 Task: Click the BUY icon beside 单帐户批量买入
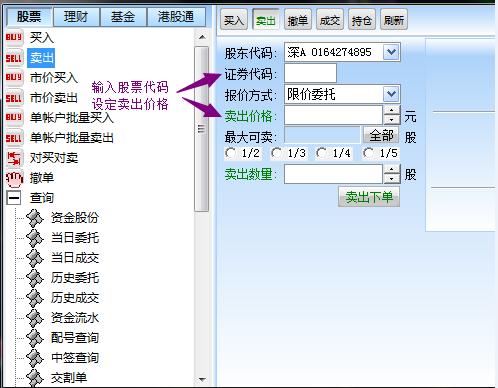pos(14,117)
